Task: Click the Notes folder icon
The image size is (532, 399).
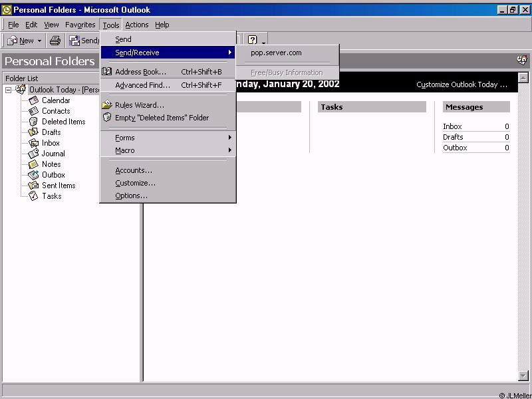Action: pyautogui.click(x=33, y=164)
